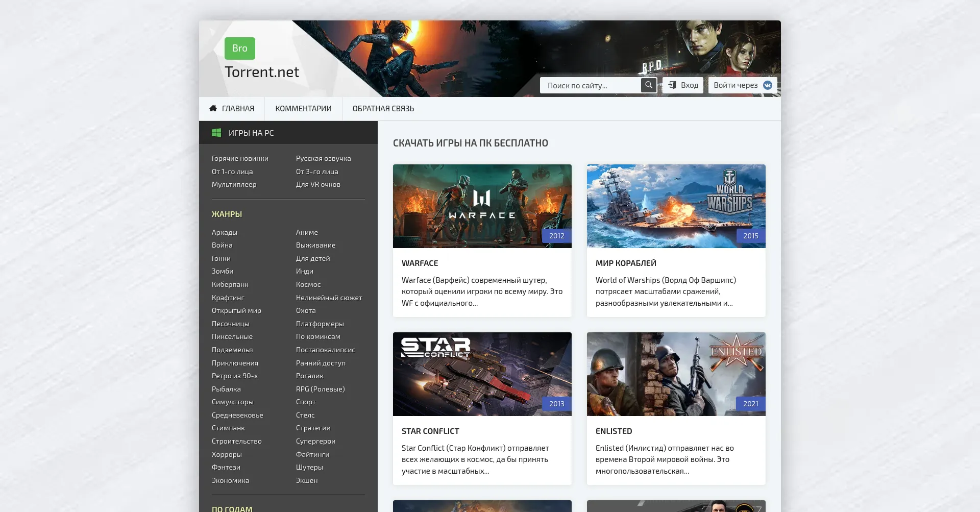Select the Инди genre

tap(305, 272)
